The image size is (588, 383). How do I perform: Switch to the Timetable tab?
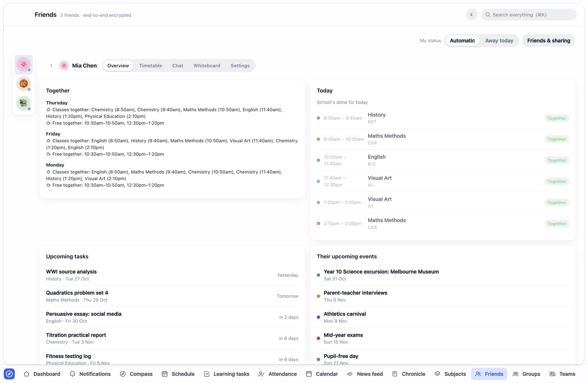click(x=151, y=65)
